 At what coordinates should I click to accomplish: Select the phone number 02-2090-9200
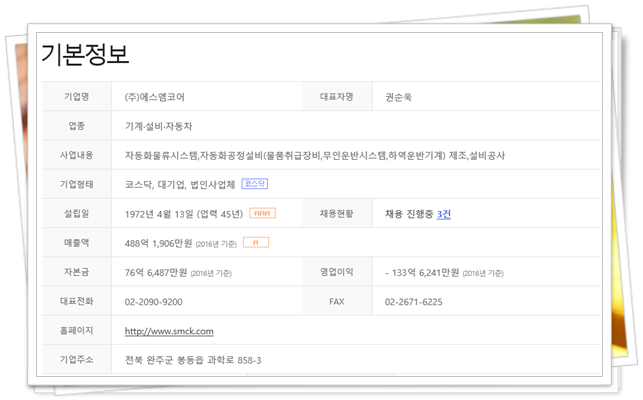[154, 302]
